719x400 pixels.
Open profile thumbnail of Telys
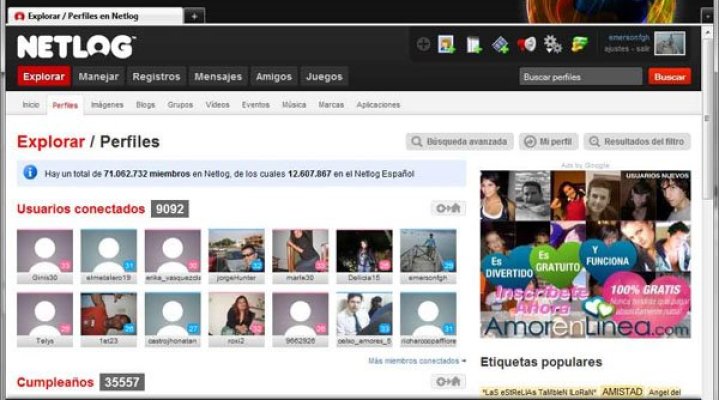tap(45, 314)
